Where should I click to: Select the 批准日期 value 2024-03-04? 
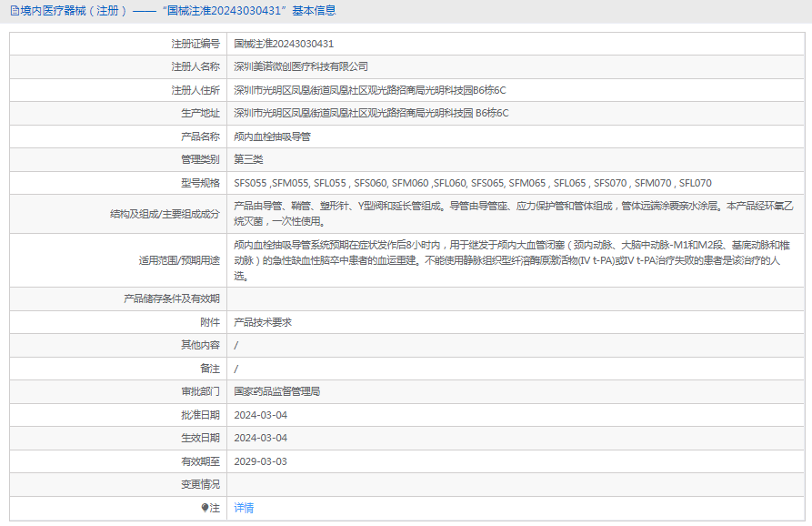(x=260, y=415)
